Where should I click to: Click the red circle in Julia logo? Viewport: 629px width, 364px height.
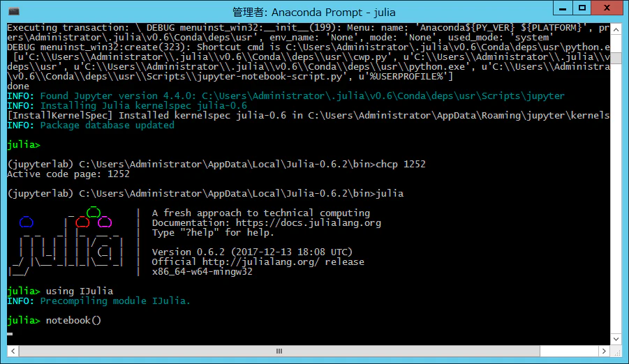pos(82,222)
